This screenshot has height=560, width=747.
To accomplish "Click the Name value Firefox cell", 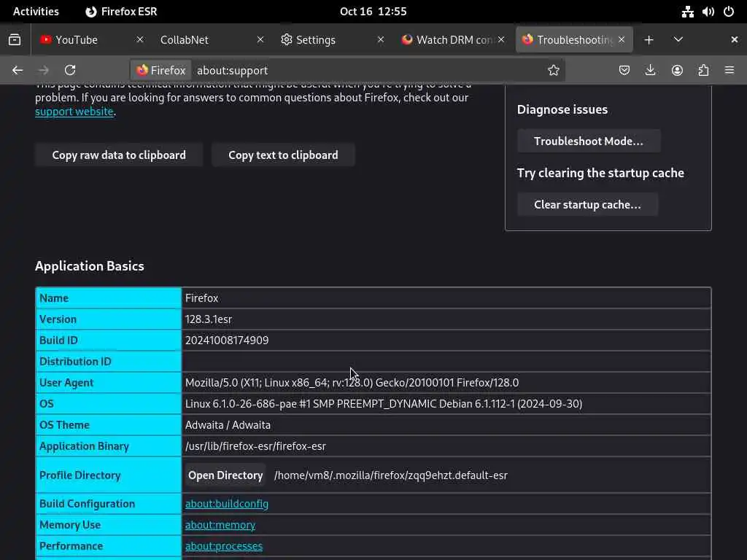I will pyautogui.click(x=446, y=298).
